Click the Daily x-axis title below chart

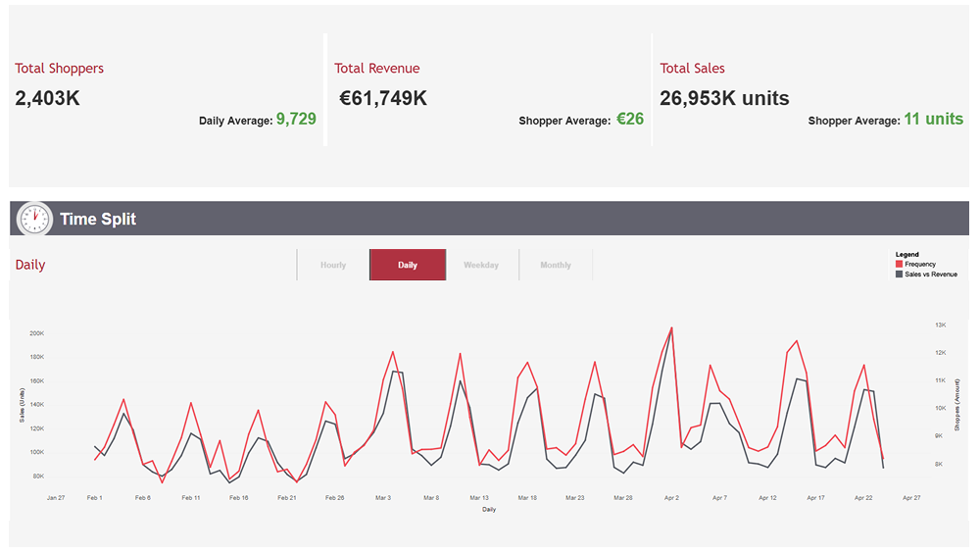pyautogui.click(x=489, y=510)
